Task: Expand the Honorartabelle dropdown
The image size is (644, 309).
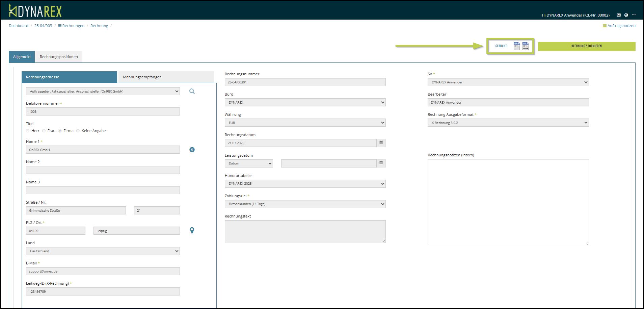Action: coord(305,184)
